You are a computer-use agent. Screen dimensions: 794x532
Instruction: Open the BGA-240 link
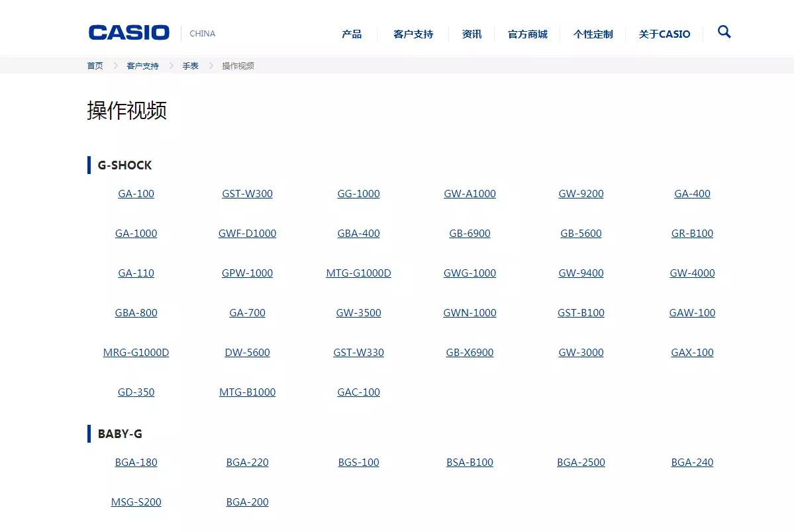pyautogui.click(x=692, y=462)
